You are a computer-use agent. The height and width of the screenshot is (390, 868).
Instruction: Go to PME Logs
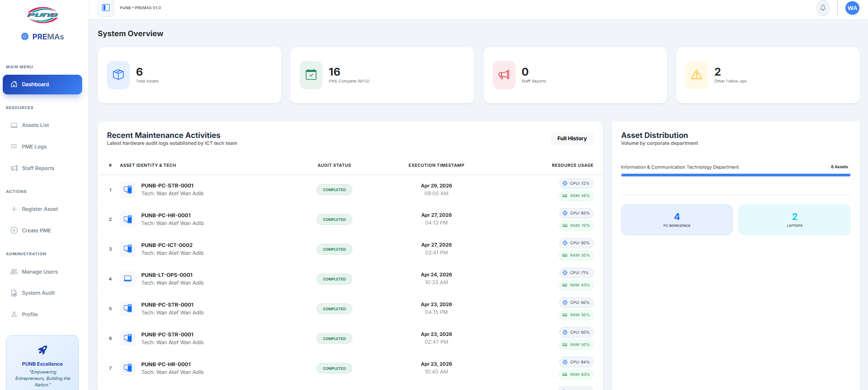[x=43, y=147]
